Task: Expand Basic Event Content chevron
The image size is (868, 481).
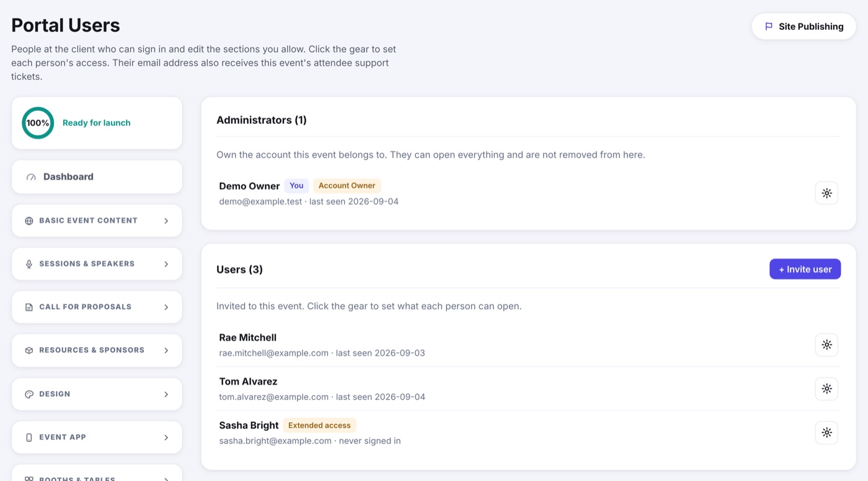Action: coord(166,221)
